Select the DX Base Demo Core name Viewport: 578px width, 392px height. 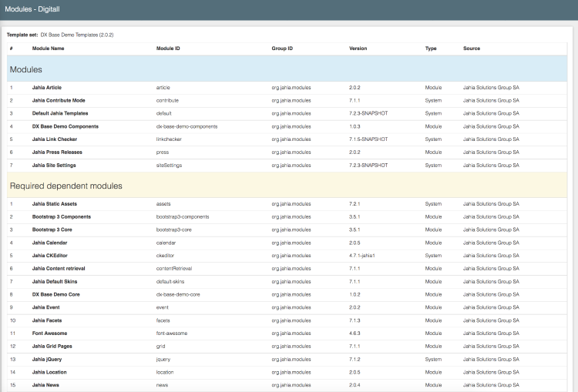56,294
